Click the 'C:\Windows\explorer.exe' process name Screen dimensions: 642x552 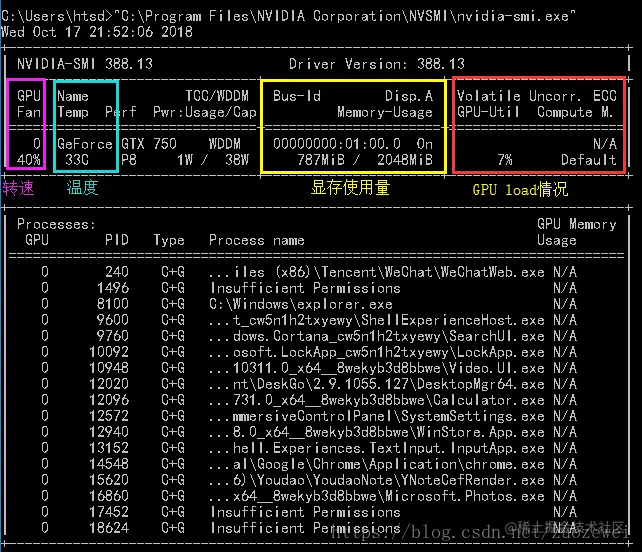point(301,304)
